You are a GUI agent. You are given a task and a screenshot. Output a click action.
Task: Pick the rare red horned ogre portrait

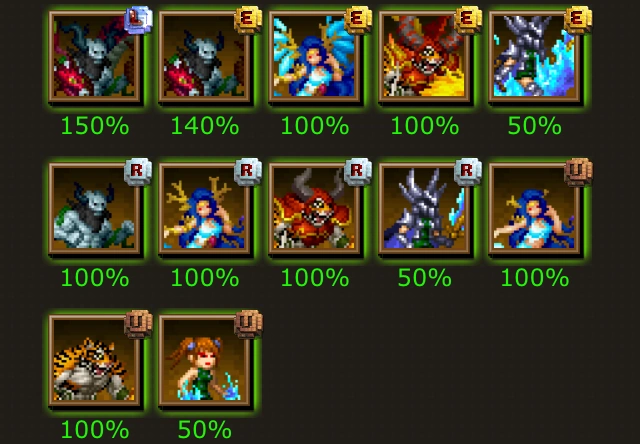[314, 209]
